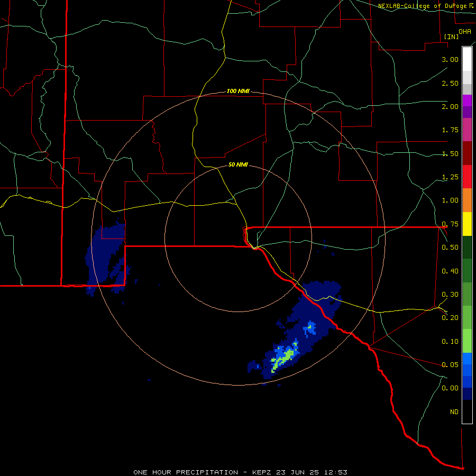Click the 0.40 legend value
This screenshot has width=476, height=476.
(x=450, y=271)
